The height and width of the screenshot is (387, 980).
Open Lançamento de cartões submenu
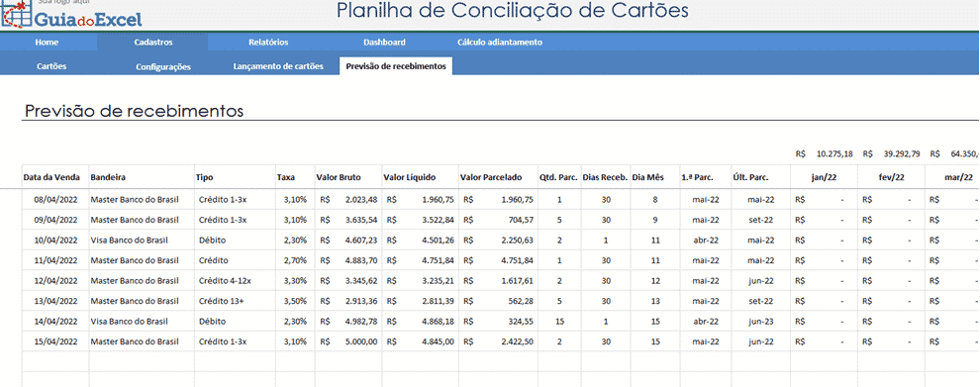[278, 66]
